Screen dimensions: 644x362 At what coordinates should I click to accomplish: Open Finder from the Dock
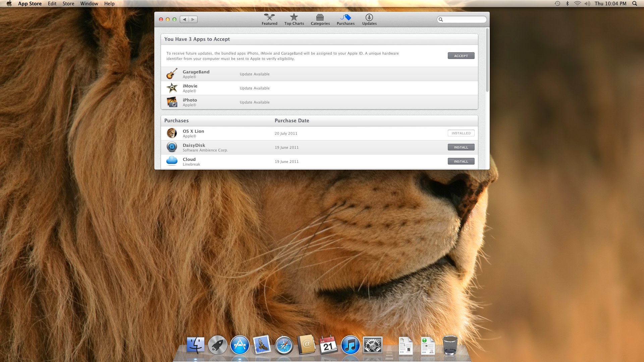pos(195,345)
